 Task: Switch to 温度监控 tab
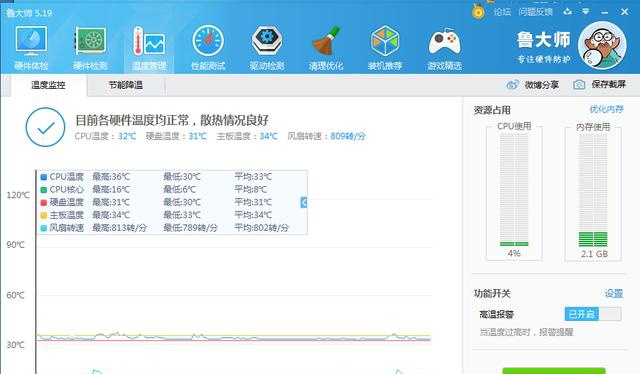pyautogui.click(x=48, y=85)
